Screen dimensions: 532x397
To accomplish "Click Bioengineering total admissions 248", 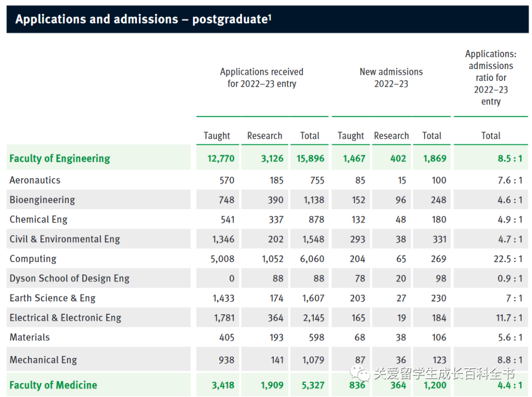I will point(439,200).
